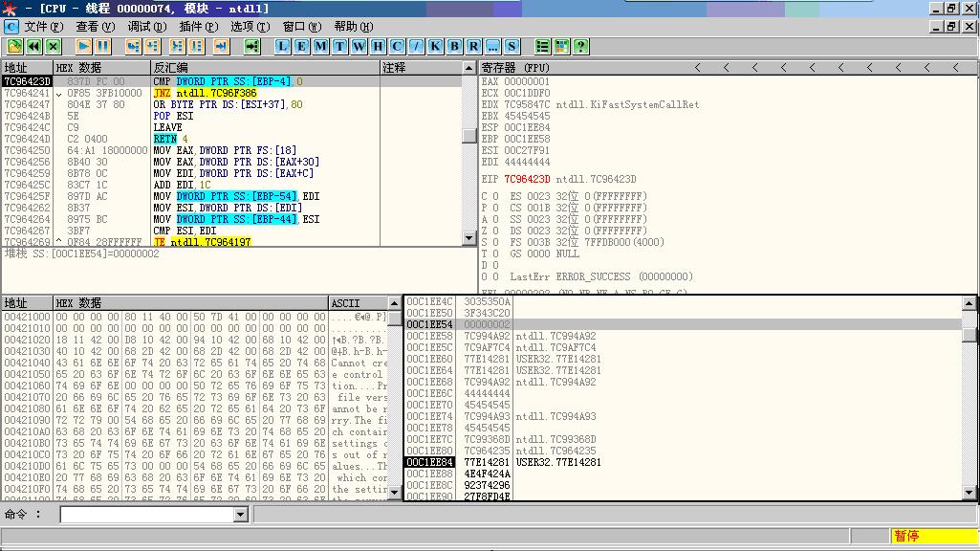Screen dimensions: 980x551
Task: Click the Step into toolbar icon
Action: [133, 46]
